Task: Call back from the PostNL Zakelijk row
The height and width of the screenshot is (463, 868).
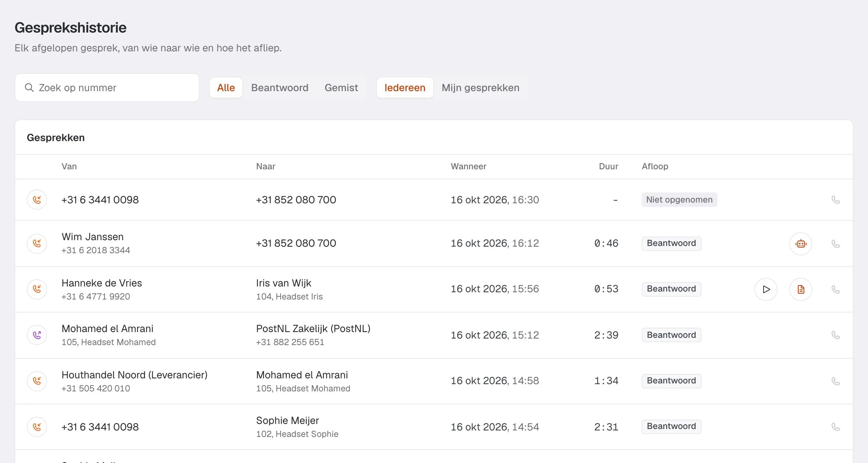Action: 835,335
